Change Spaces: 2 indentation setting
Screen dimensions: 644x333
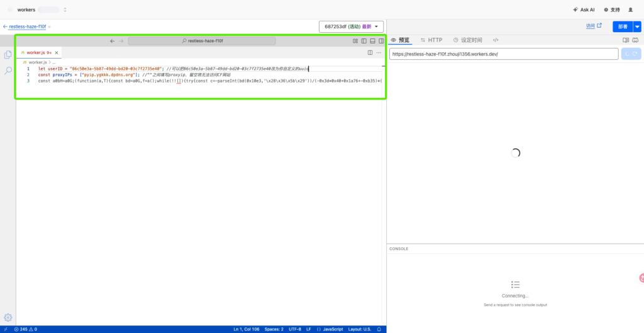tap(274, 329)
